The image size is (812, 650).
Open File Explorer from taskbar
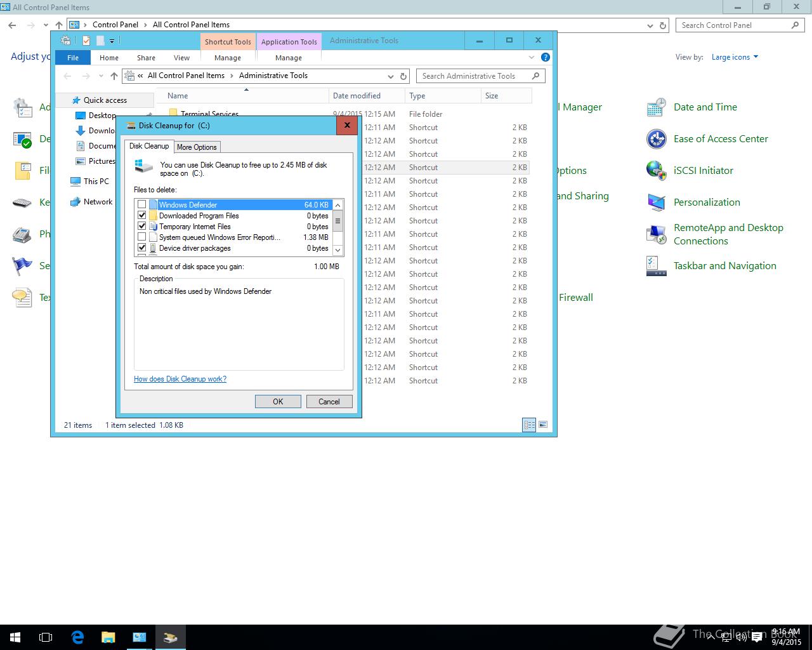[x=108, y=637]
